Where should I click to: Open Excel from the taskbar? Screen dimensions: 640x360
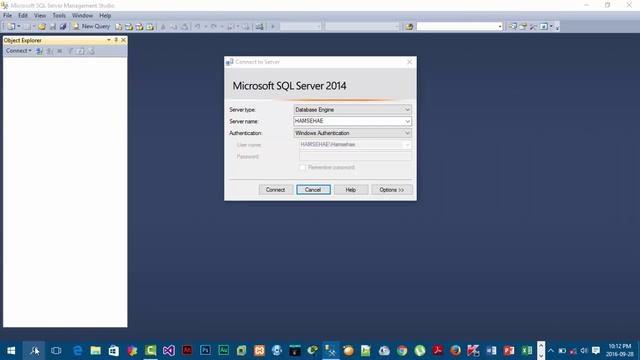pos(527,351)
